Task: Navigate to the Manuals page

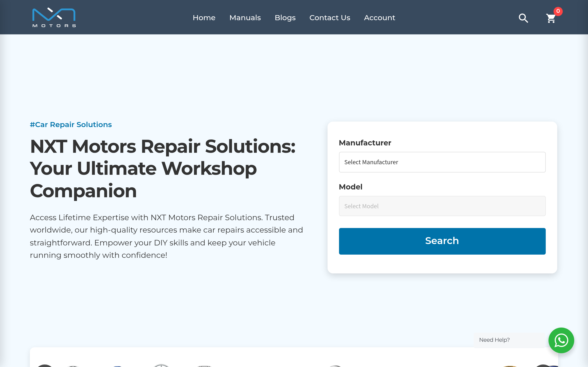Action: [245, 17]
